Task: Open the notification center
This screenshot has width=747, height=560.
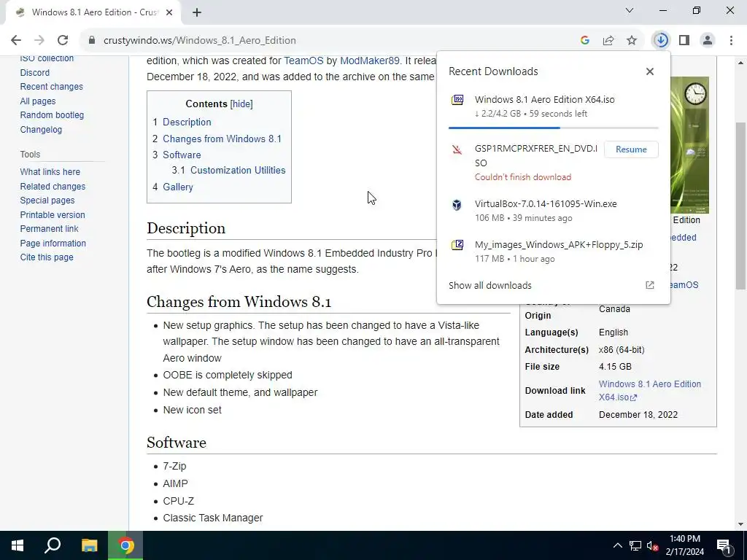Action: [x=724, y=545]
